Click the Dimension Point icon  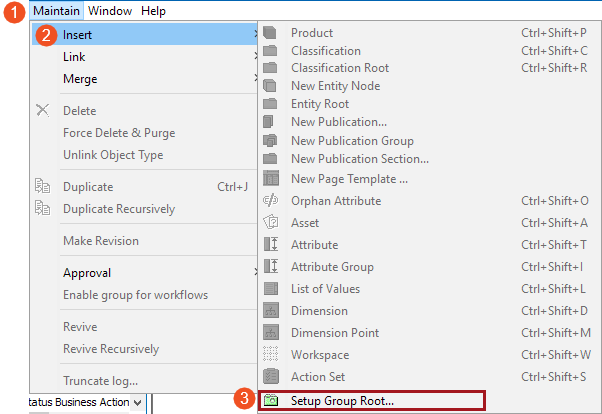[x=271, y=333]
